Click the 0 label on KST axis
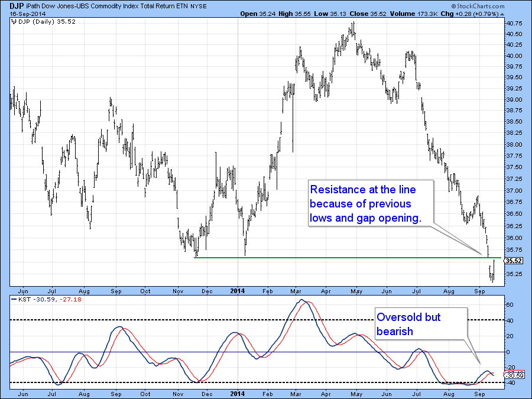This screenshot has width=532, height=399. click(508, 352)
